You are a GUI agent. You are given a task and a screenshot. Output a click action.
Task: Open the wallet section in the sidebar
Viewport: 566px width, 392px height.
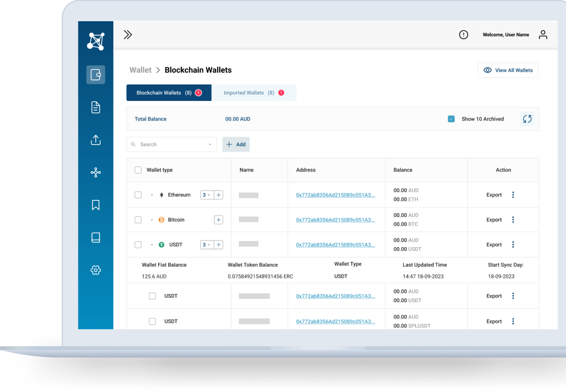point(96,75)
